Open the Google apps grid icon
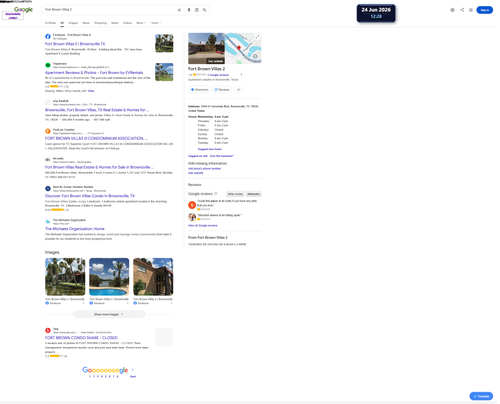The width and height of the screenshot is (500, 404). click(471, 10)
